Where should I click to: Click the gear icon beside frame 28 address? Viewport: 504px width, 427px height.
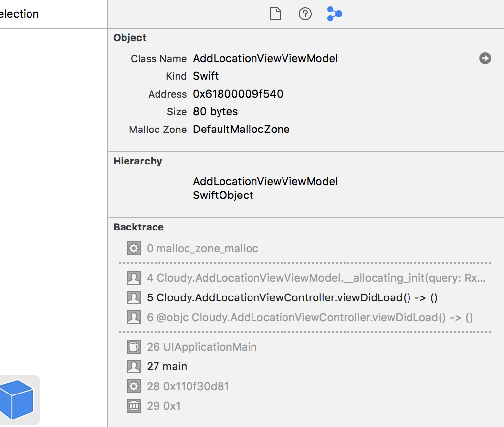click(x=133, y=386)
